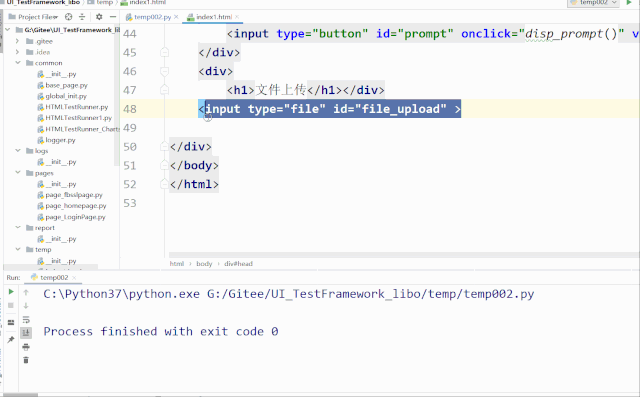Rerun temp002 with the green play icon

tap(11, 291)
